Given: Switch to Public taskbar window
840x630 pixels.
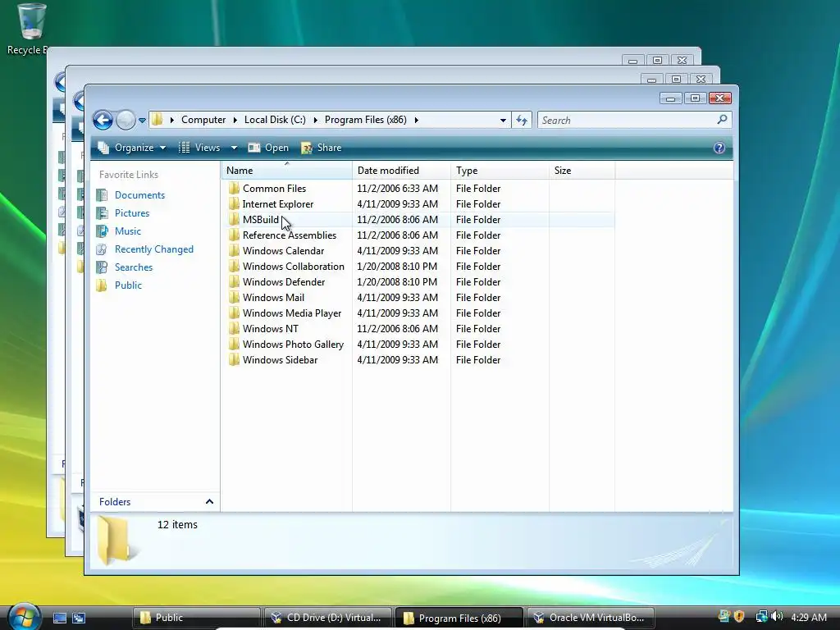Looking at the screenshot, I should pyautogui.click(x=196, y=618).
